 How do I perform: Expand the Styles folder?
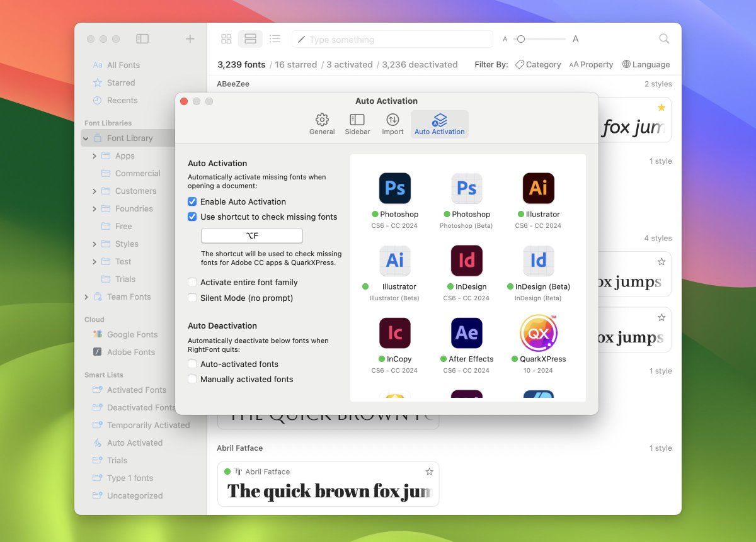pos(94,244)
